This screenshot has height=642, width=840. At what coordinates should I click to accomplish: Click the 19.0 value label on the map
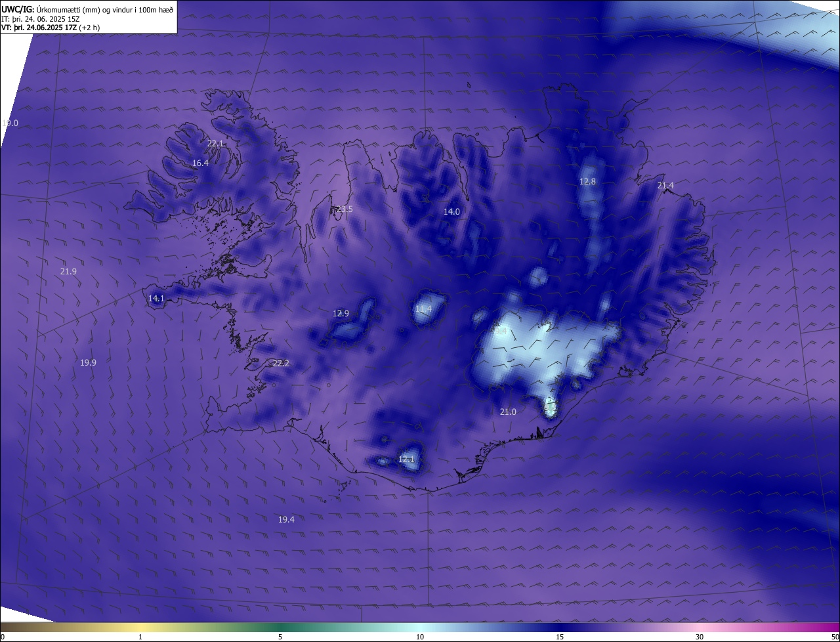pos(10,123)
